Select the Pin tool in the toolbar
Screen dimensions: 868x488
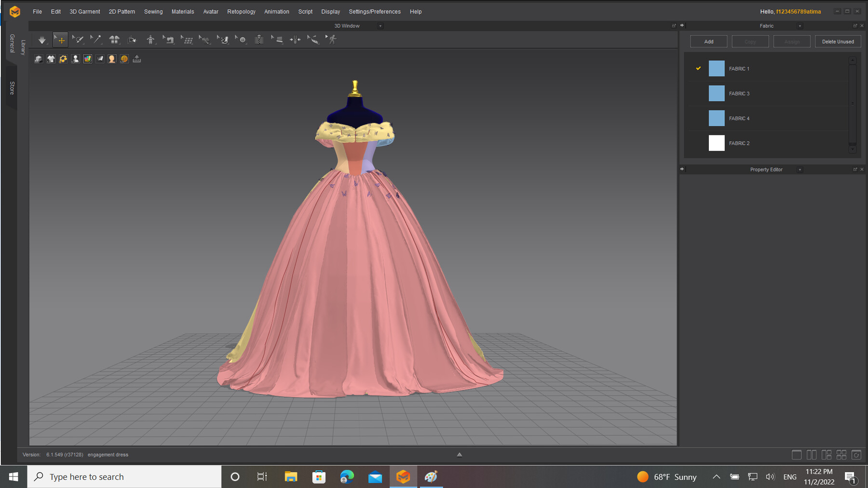point(96,40)
